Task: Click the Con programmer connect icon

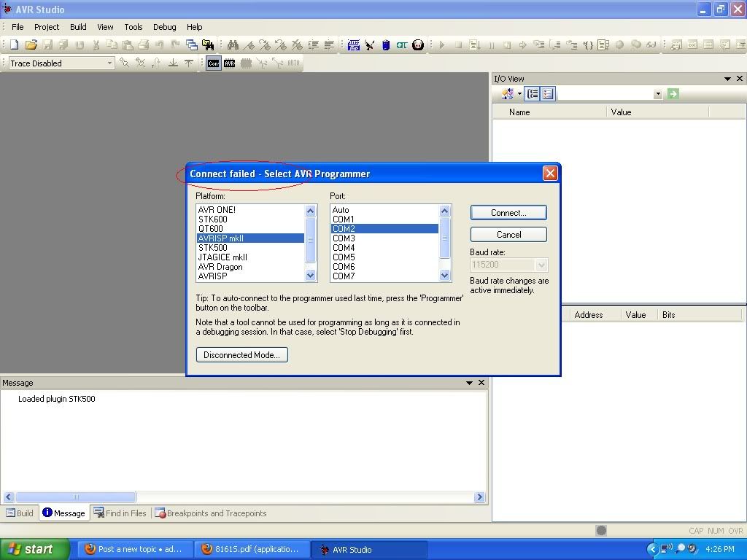Action: 214,63
